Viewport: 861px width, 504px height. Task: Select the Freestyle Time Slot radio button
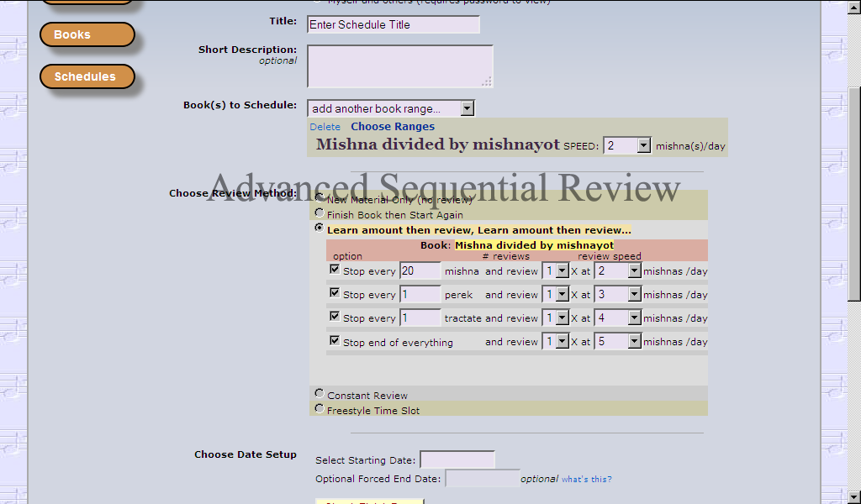point(320,408)
